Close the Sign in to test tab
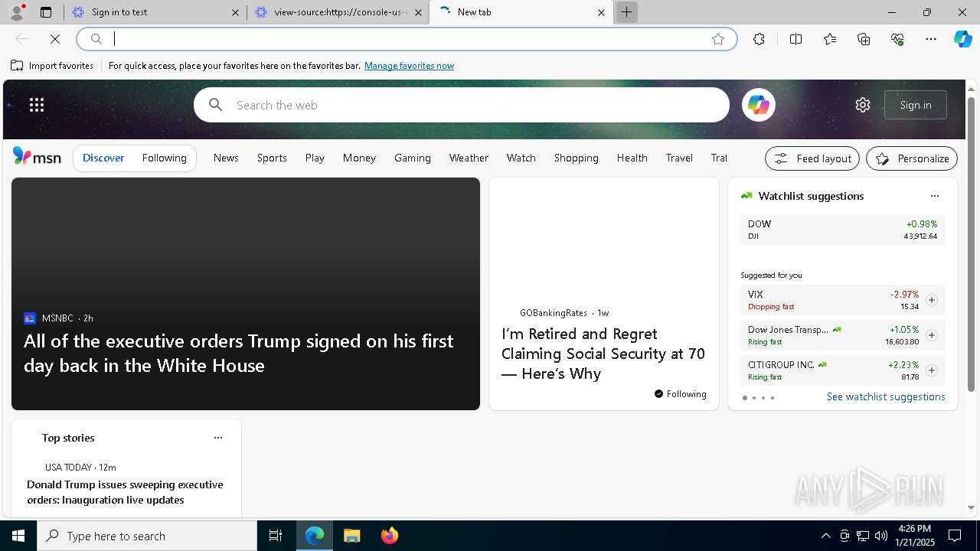This screenshot has width=980, height=551. point(236,12)
